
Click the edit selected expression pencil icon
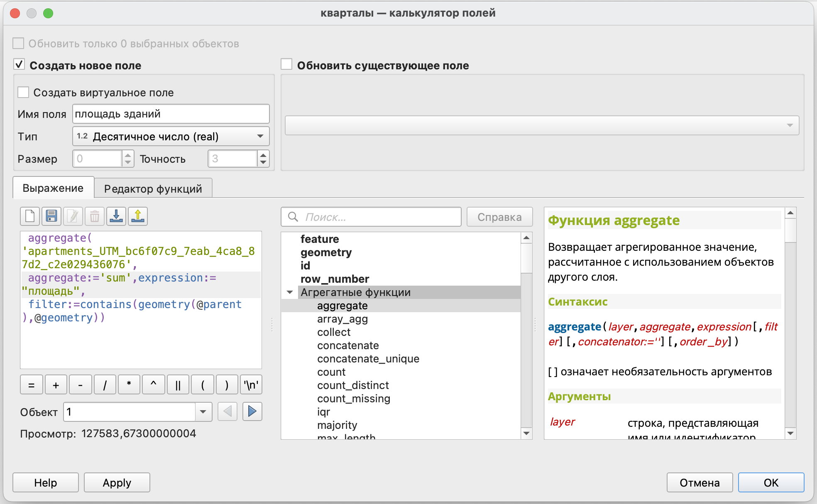pyautogui.click(x=73, y=216)
